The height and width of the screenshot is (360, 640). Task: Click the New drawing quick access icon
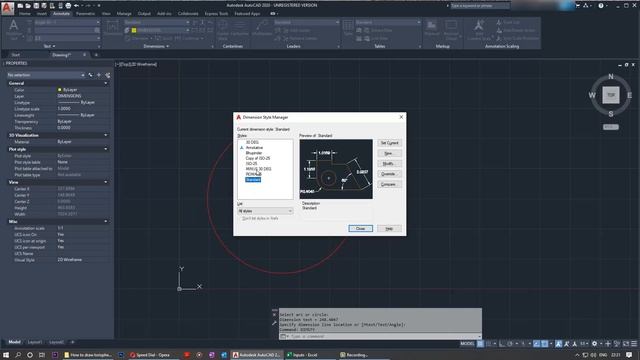pyautogui.click(x=20, y=6)
